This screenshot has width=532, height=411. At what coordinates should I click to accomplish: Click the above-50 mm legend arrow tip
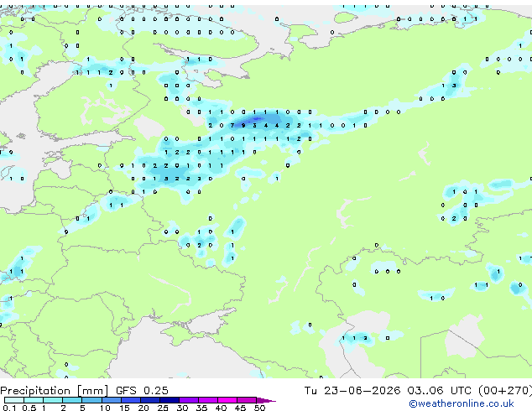[266, 400]
